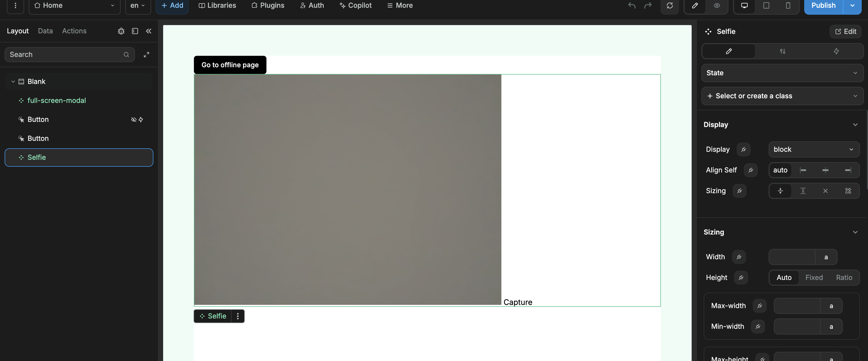Switch Height sizing to Fixed

click(x=814, y=277)
